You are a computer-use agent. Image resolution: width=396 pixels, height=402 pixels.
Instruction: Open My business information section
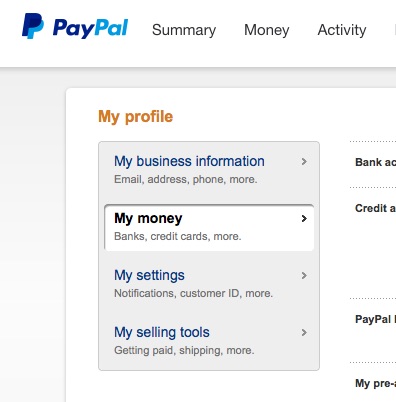189,161
